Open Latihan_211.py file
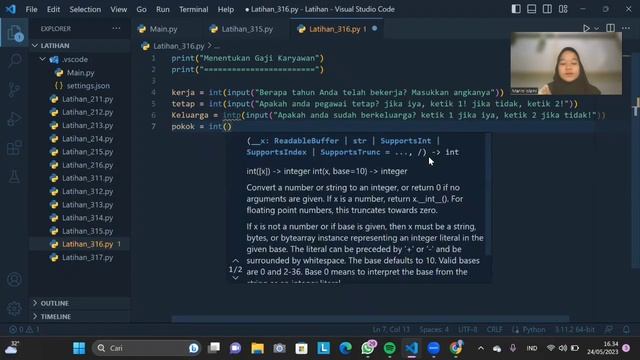The height and width of the screenshot is (360, 640). click(x=87, y=99)
